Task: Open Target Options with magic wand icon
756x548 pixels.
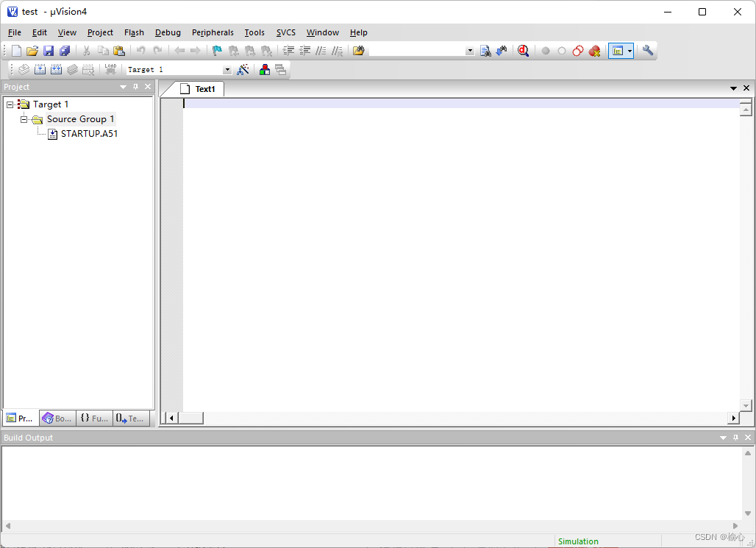Action: (x=243, y=69)
